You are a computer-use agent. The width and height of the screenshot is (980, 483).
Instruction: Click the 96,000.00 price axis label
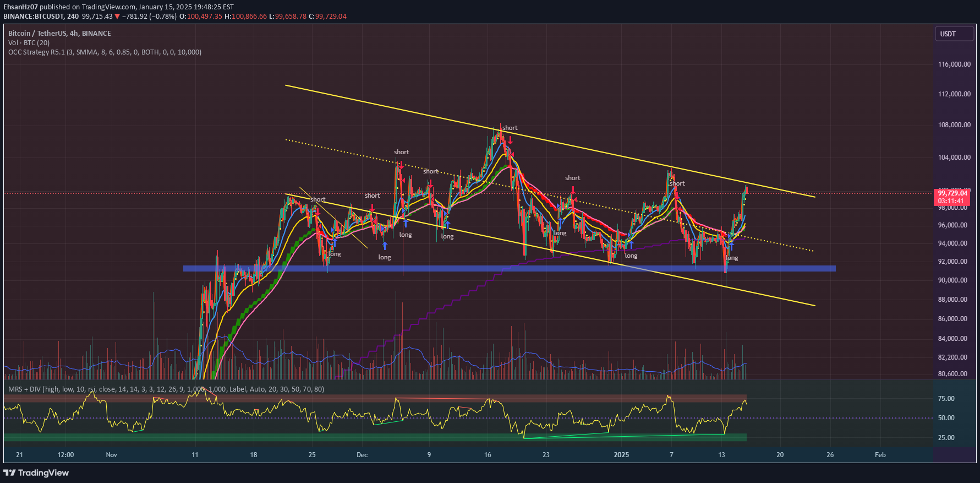tap(952, 225)
